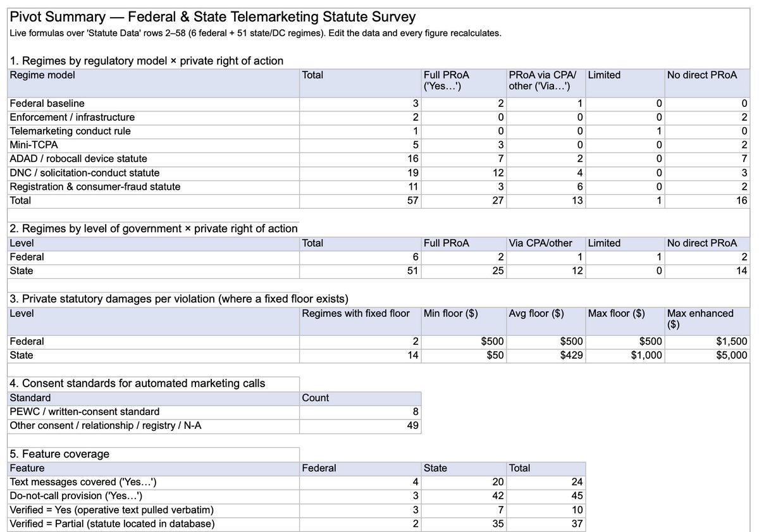Click section 5 'Feature coverage' heading cell
This screenshot has width=759, height=532.
154,454
